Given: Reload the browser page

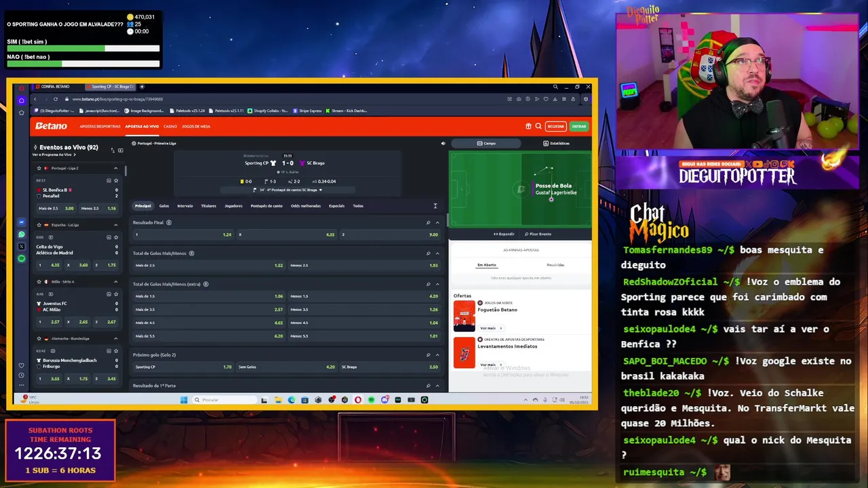Looking at the screenshot, I should pos(56,99).
